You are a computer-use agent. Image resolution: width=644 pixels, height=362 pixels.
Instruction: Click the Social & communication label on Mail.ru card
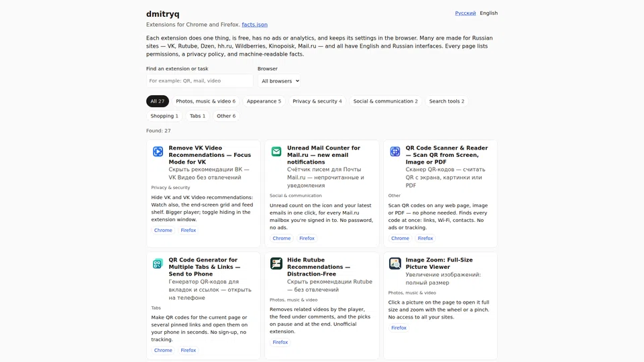click(296, 195)
